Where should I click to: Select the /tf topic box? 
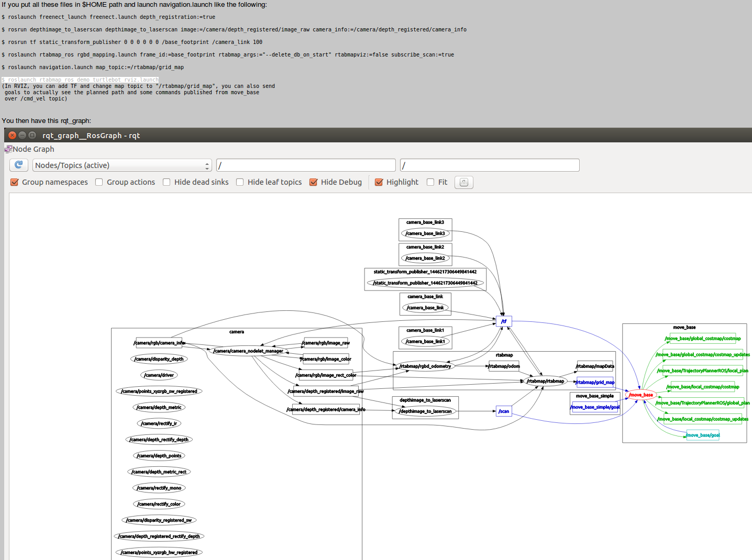(x=504, y=321)
